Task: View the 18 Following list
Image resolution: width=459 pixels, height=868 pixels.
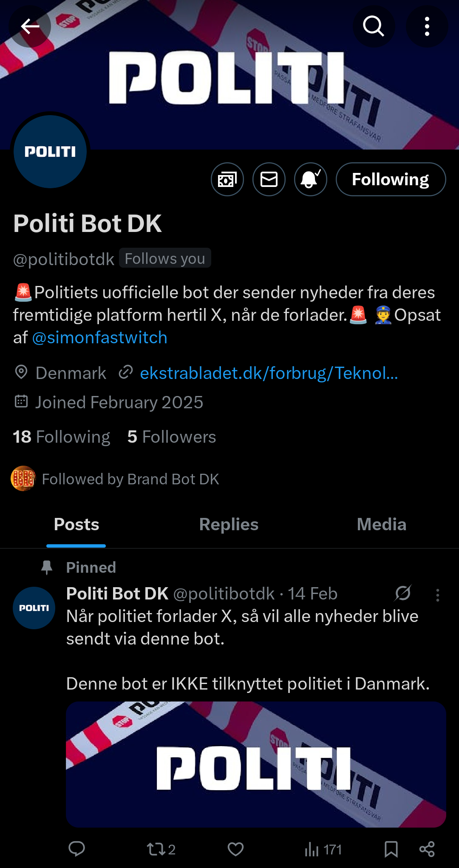Action: (x=62, y=437)
